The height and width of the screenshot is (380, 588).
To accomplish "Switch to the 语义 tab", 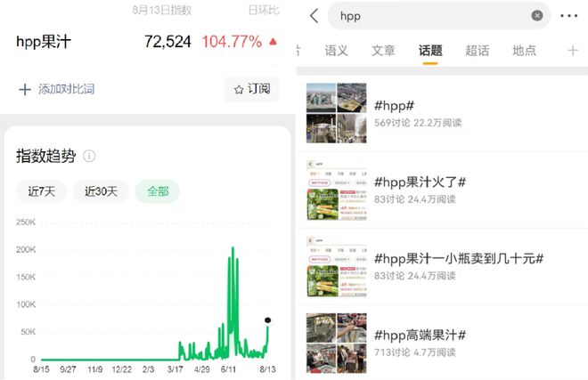I will [x=337, y=50].
